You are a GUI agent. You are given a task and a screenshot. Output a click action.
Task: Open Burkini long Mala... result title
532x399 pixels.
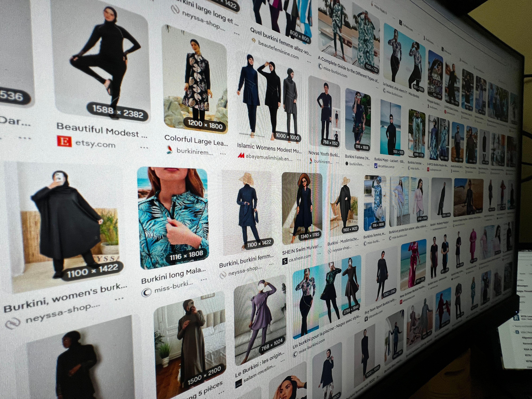click(173, 276)
